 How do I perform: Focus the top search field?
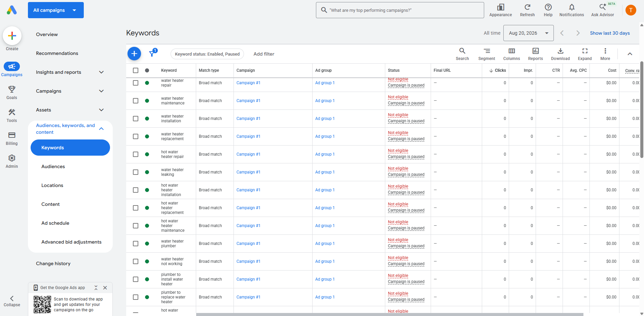(400, 10)
